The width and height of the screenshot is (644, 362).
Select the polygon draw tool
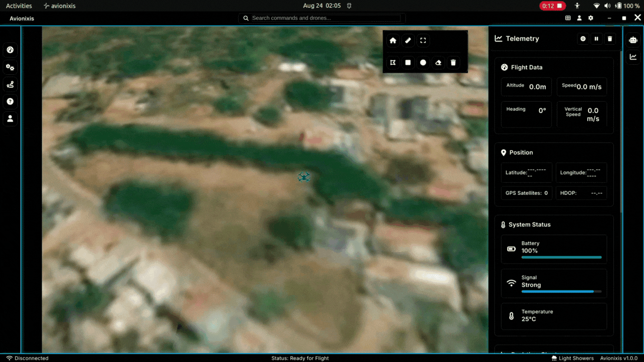(393, 63)
